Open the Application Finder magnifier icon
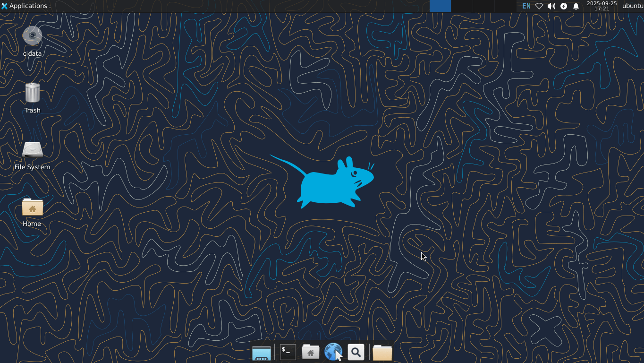Viewport: 644px width, 363px height. pos(356,352)
